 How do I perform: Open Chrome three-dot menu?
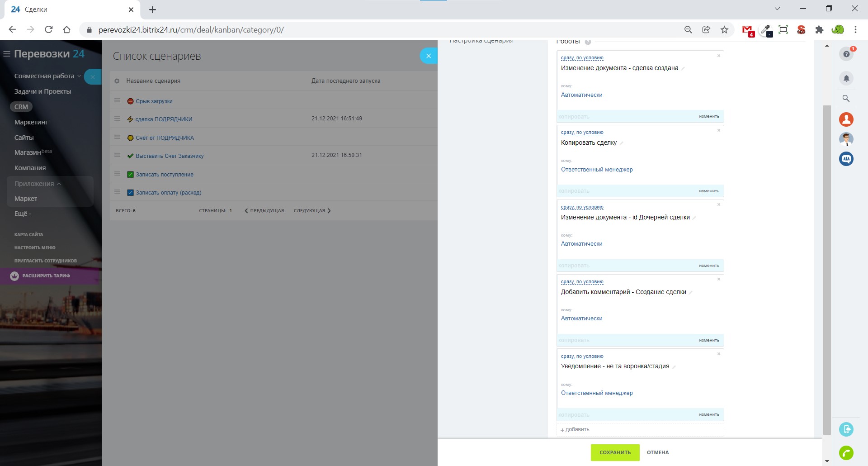855,30
